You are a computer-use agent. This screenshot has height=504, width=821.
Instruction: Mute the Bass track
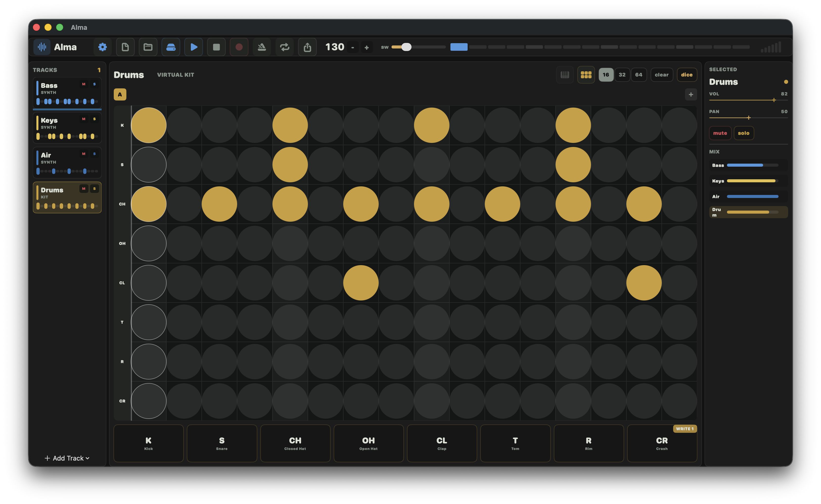tap(83, 84)
